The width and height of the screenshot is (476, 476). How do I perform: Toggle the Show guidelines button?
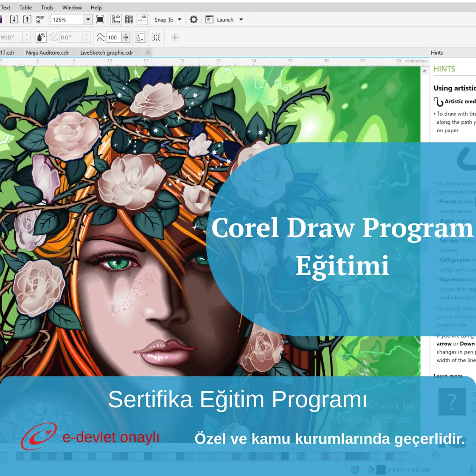point(142,20)
